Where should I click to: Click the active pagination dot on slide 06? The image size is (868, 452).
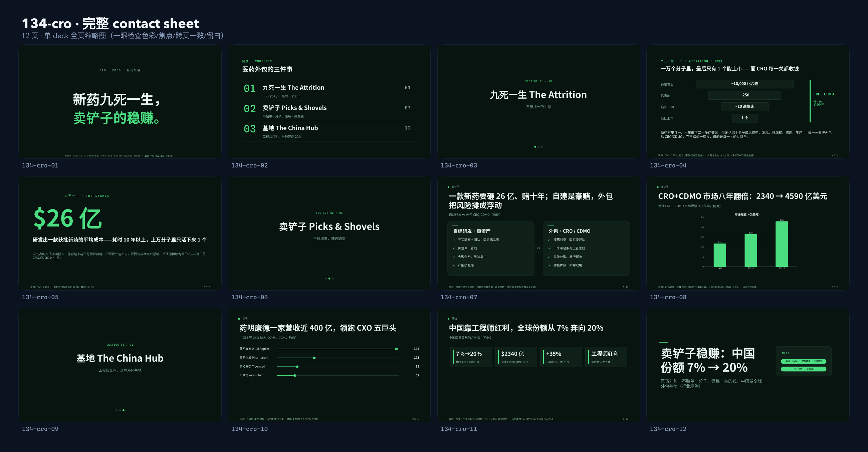[329, 279]
